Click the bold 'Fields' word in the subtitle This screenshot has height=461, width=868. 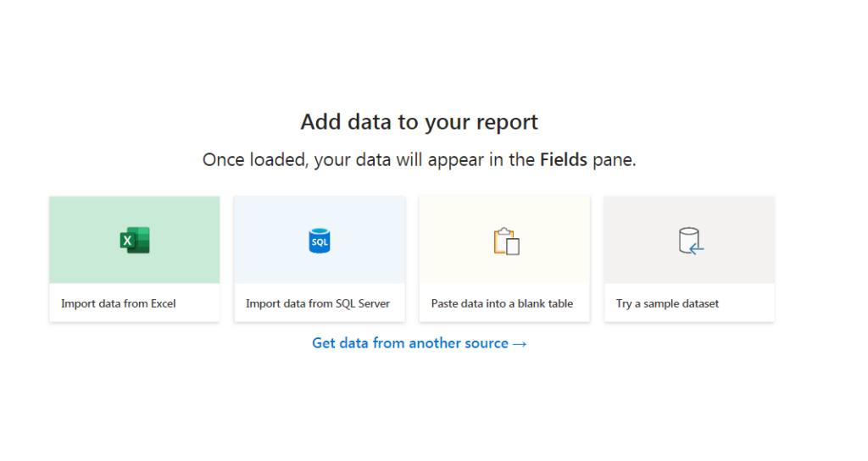[564, 159]
